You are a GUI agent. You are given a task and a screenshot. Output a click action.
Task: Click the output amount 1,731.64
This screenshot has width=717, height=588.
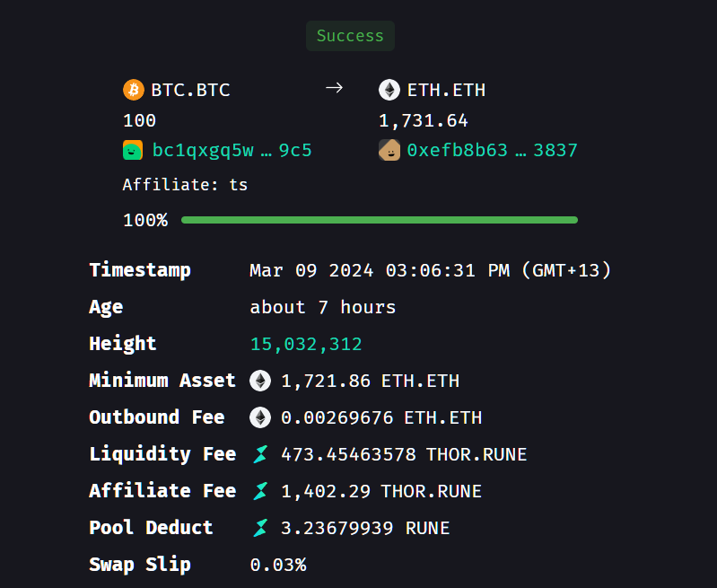(x=424, y=121)
